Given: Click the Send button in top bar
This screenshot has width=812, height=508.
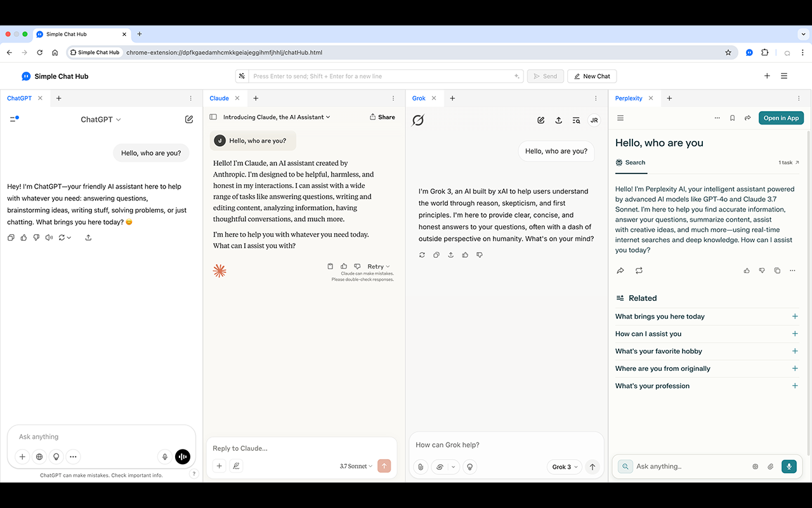Looking at the screenshot, I should pos(545,76).
